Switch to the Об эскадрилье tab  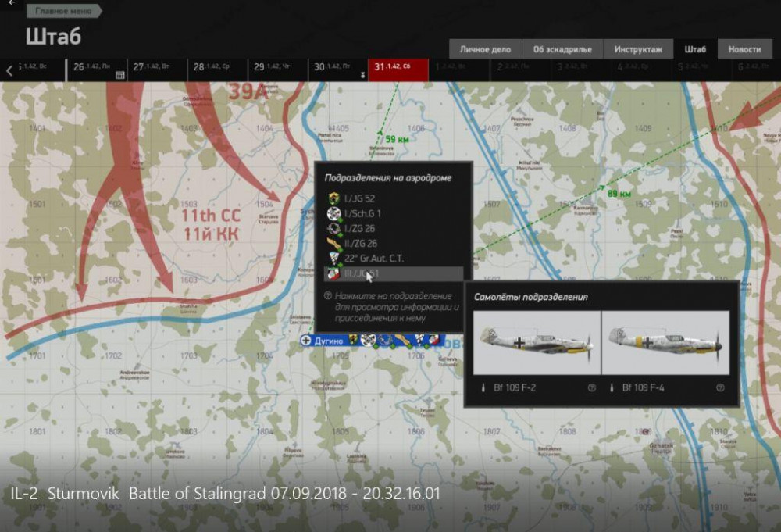(562, 49)
